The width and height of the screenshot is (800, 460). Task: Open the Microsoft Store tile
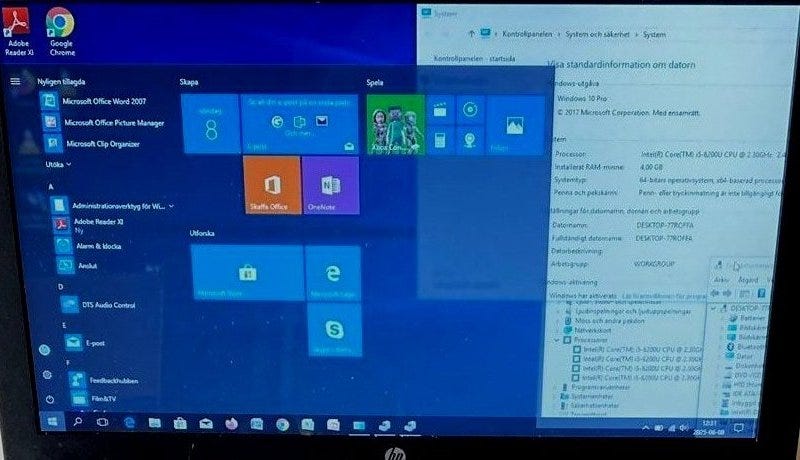247,273
